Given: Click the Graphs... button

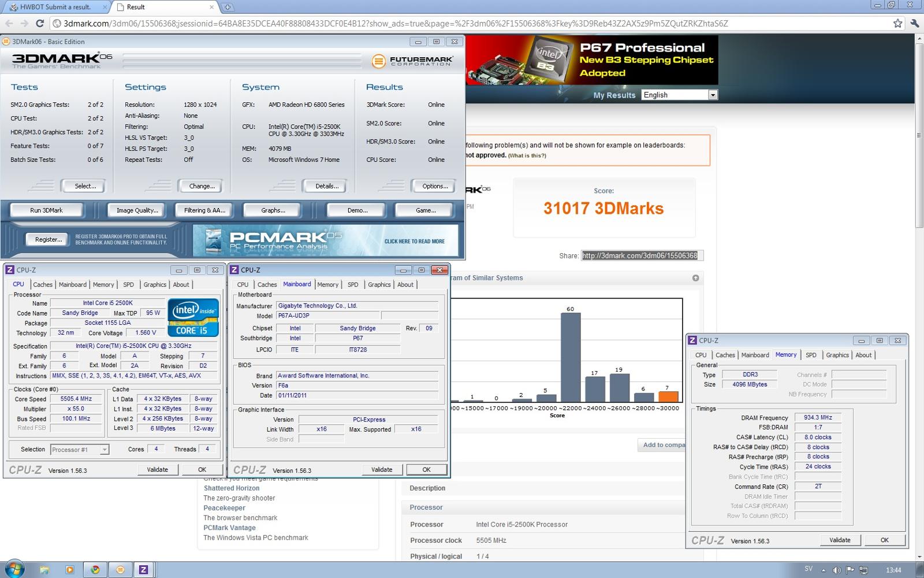Looking at the screenshot, I should 273,210.
